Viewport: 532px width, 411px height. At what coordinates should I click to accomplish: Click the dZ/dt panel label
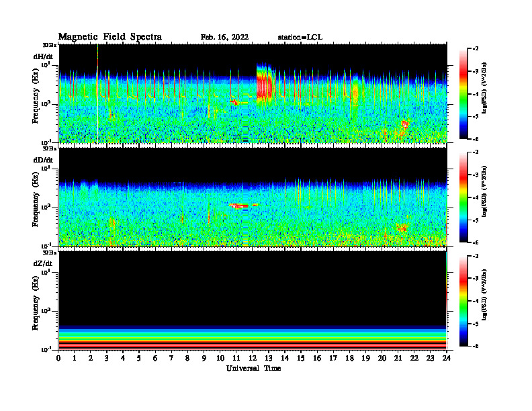[x=43, y=263]
